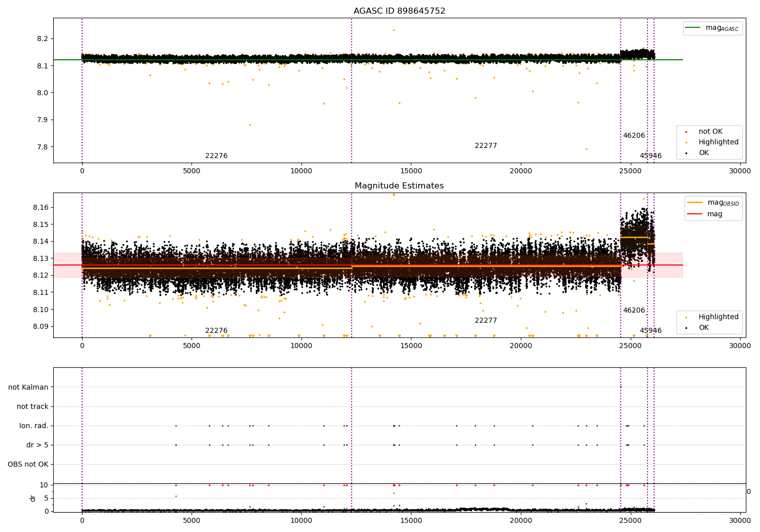Click the 8.13 y-axis tick label
Screen dimensions: 760x532
[41, 259]
